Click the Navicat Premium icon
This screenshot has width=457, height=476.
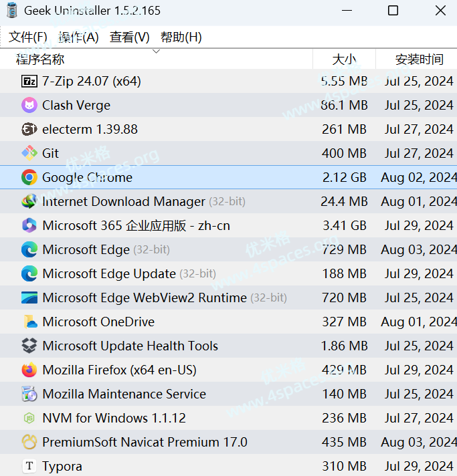tap(29, 443)
